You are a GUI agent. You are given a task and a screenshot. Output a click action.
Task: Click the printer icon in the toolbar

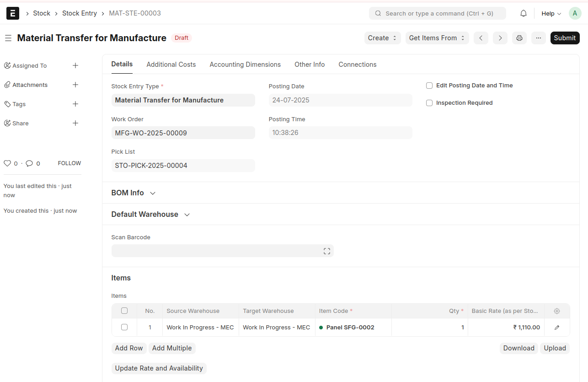tap(519, 38)
